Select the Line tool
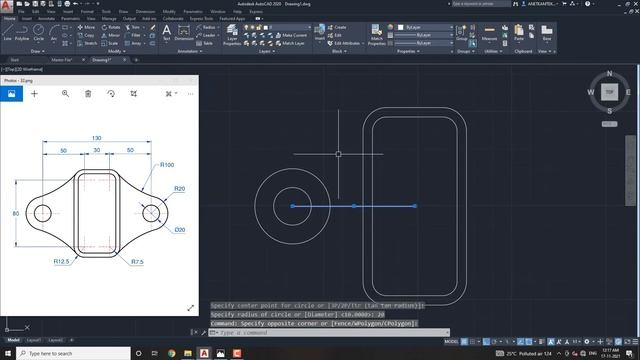This screenshot has width=640, height=360. click(x=7, y=33)
